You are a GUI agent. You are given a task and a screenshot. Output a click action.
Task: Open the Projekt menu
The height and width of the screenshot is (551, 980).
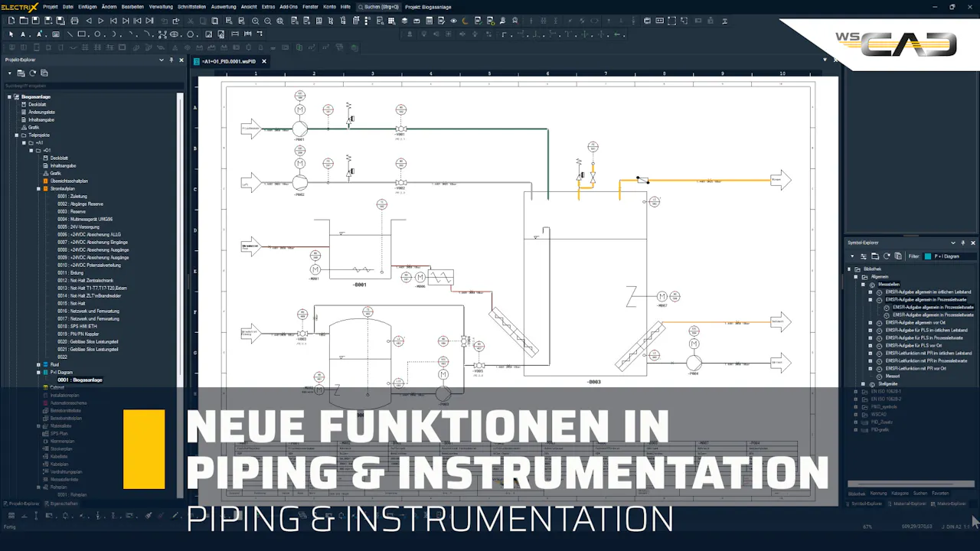50,7
